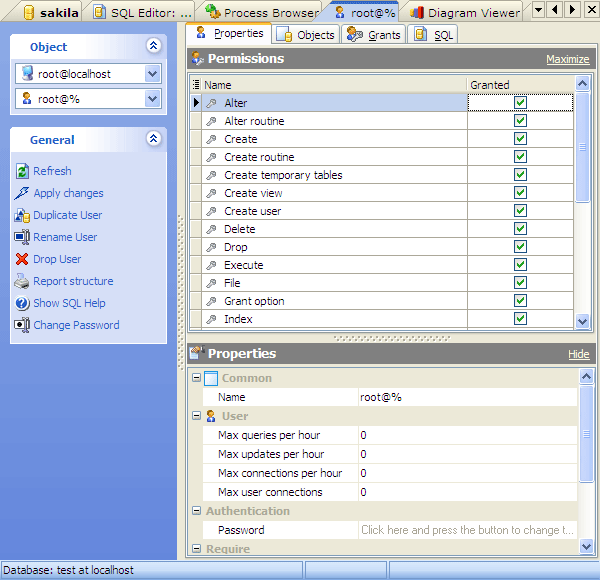
Task: Click the sakila database cylinder icon
Action: pos(29,13)
